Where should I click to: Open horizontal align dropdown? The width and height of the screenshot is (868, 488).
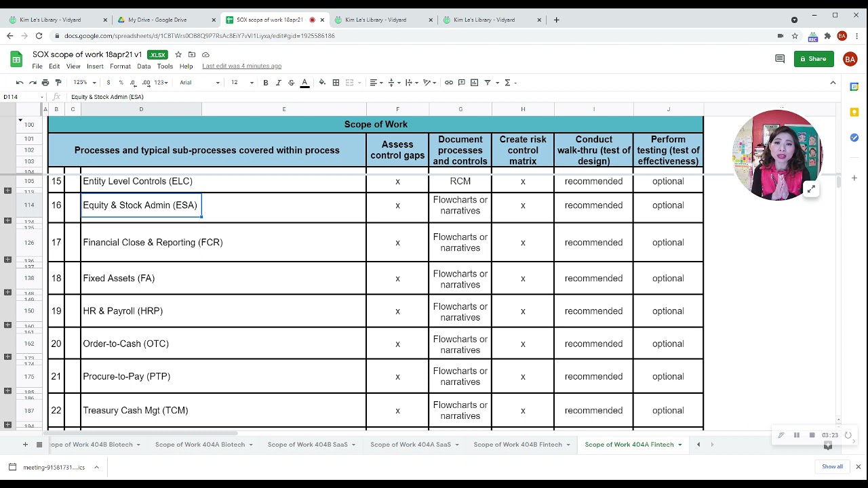point(375,83)
